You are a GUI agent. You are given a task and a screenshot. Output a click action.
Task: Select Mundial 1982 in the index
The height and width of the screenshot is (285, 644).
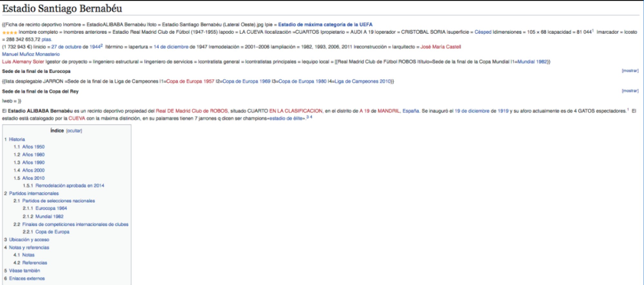tap(49, 216)
